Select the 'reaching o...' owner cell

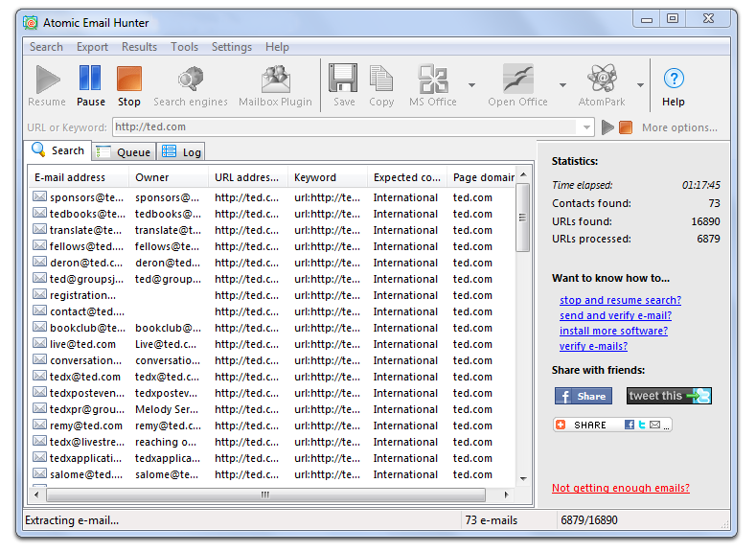166,442
